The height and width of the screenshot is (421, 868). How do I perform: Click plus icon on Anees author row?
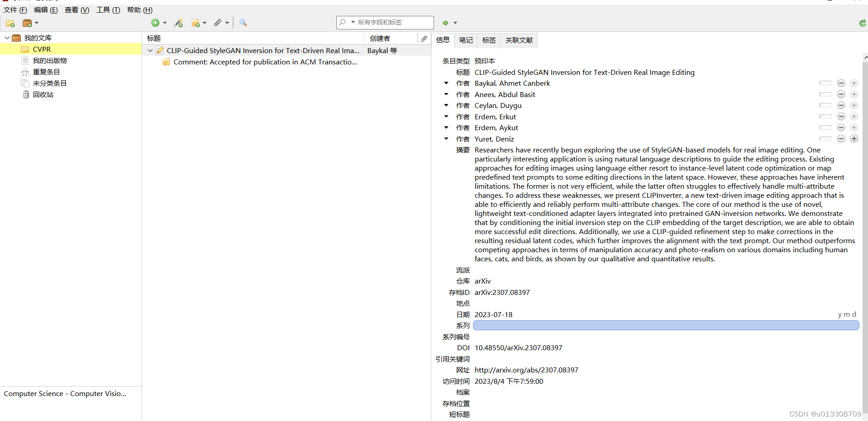(x=854, y=94)
